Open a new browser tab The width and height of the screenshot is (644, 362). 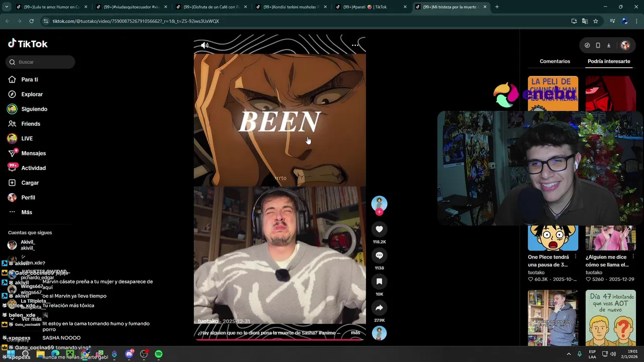pyautogui.click(x=497, y=7)
